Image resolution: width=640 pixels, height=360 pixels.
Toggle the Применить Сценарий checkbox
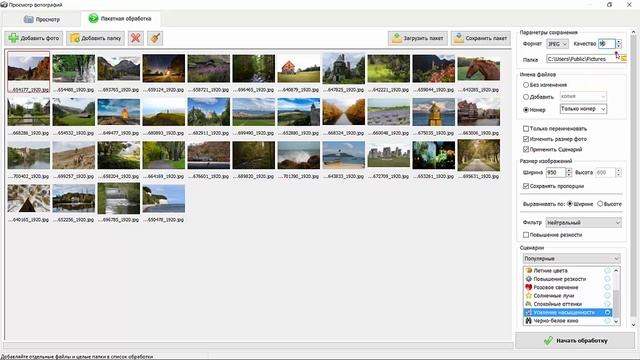526,149
